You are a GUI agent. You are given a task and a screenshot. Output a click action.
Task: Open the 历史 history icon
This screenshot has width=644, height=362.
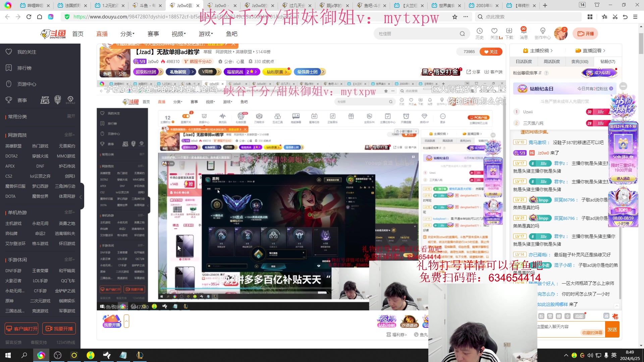click(480, 33)
